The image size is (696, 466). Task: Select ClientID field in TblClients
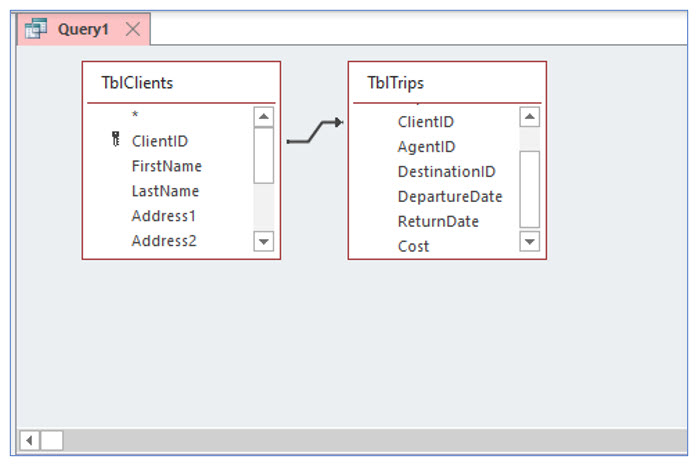(160, 141)
